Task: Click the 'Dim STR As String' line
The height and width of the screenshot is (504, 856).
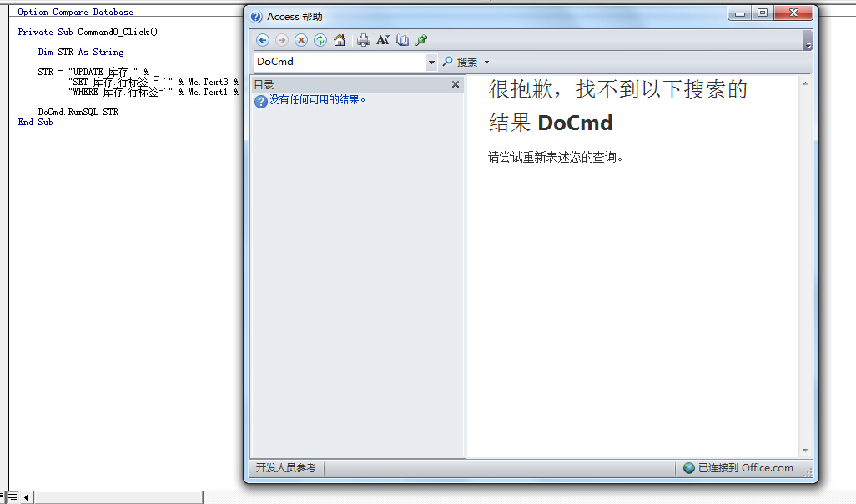Action: coord(81,53)
